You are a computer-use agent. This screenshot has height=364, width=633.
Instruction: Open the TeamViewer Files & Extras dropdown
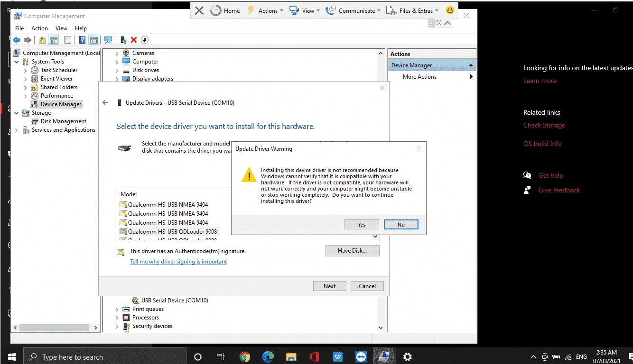tap(412, 10)
